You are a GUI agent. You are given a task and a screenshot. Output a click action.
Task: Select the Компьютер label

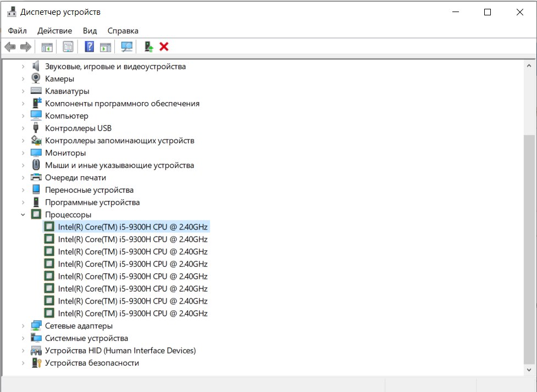[x=67, y=116]
